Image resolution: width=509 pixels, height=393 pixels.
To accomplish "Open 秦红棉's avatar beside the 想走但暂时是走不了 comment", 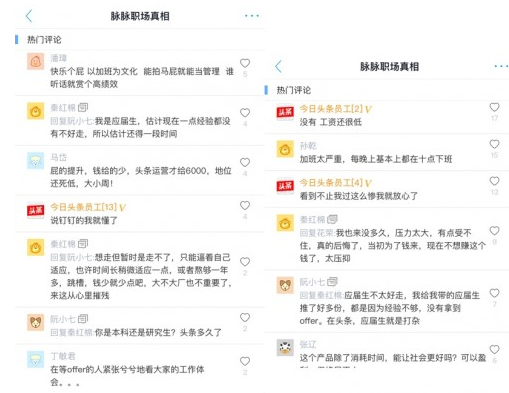I will [x=35, y=247].
